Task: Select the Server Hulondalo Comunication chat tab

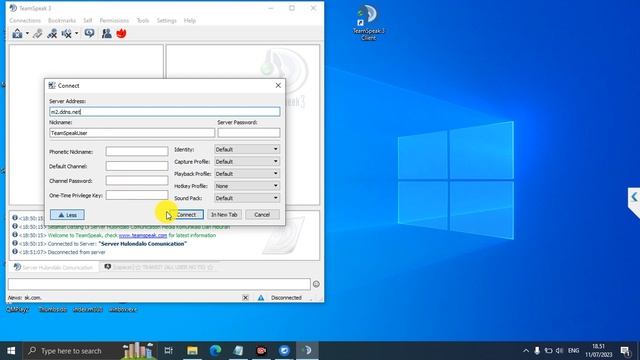Action: pyautogui.click(x=53, y=267)
